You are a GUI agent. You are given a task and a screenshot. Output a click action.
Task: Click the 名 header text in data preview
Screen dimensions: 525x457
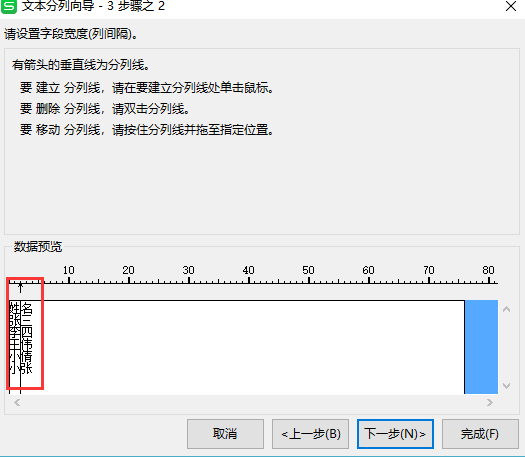tap(26, 308)
